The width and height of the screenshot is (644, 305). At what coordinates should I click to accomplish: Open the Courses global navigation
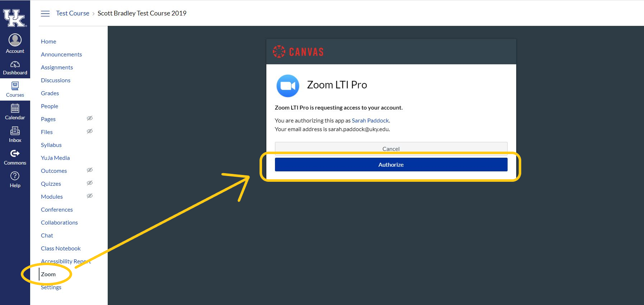coord(15,89)
